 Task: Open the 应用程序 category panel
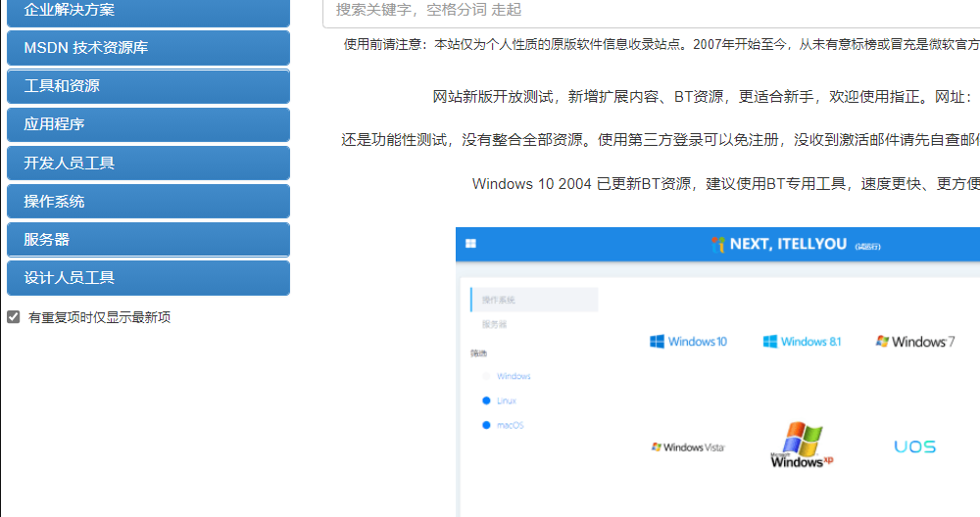click(x=148, y=124)
